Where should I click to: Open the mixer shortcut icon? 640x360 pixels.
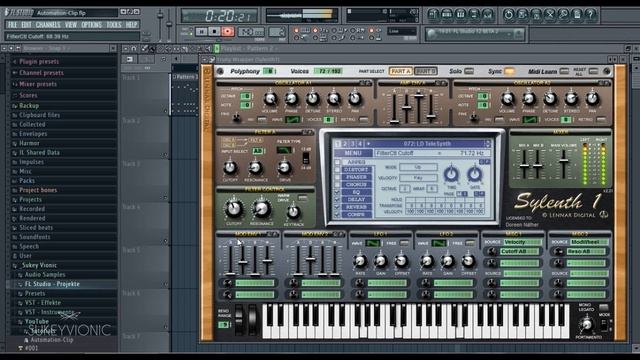point(487,15)
